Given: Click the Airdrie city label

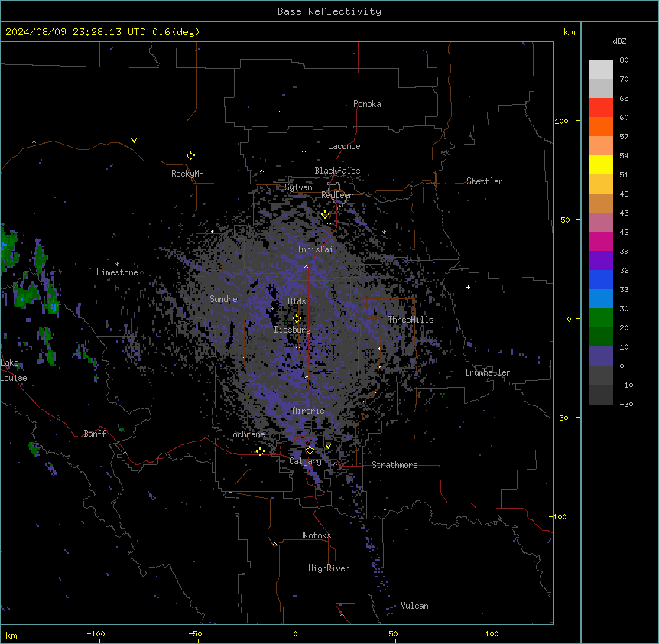Looking at the screenshot, I should [308, 411].
